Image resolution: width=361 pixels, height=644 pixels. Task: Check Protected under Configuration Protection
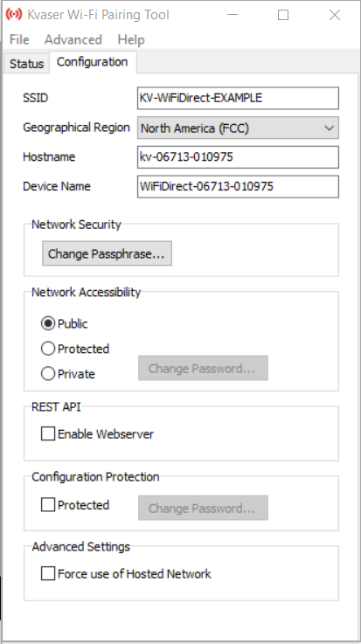75,505
